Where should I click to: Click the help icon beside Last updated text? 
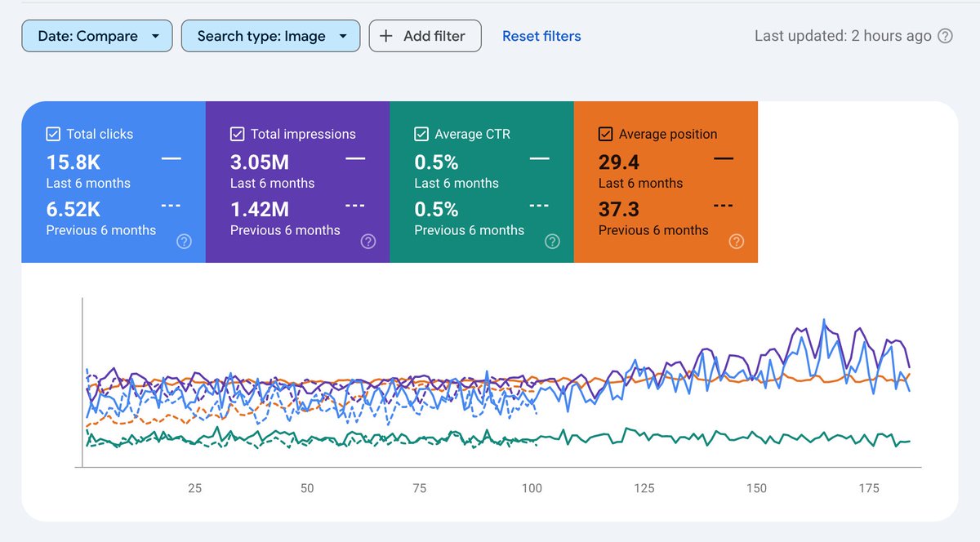947,36
